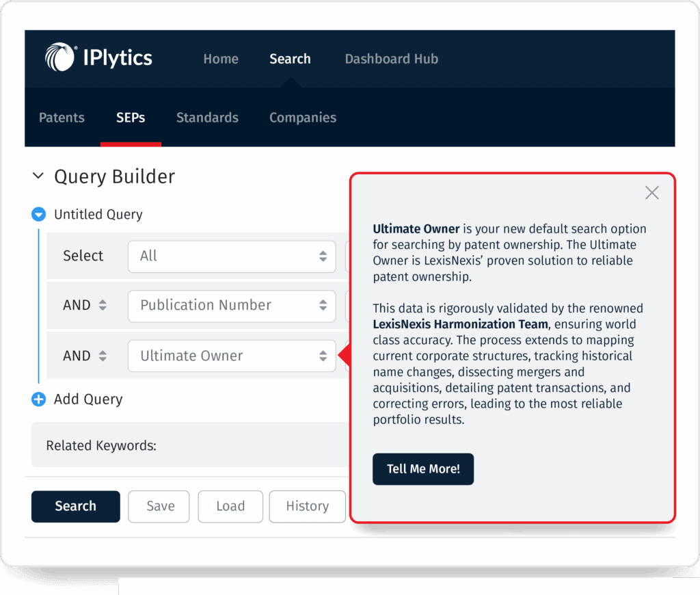Change the second AND operator stepper

click(103, 356)
